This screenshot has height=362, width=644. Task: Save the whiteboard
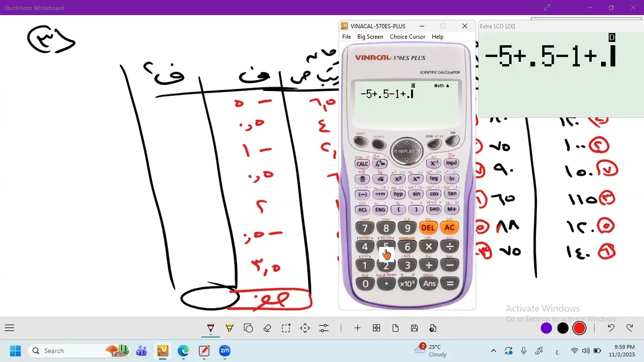414,328
